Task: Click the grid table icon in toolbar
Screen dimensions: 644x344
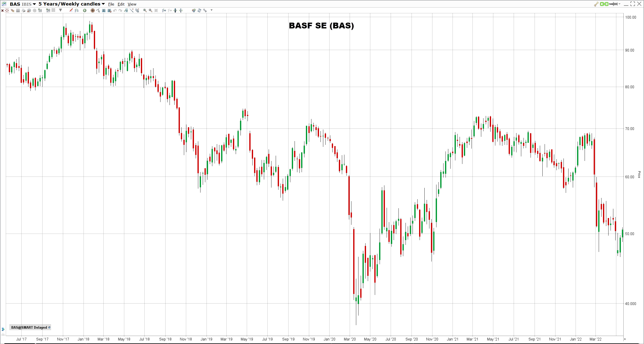Action: point(18,11)
